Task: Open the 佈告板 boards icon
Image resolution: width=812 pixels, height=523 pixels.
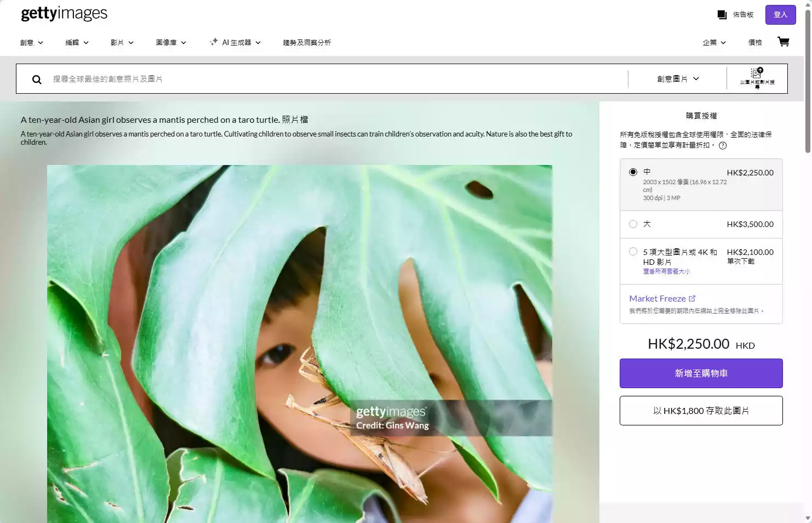Action: (722, 15)
